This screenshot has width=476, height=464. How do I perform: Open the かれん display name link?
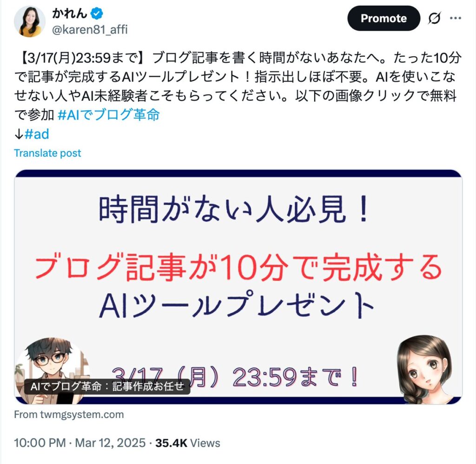[x=70, y=13]
